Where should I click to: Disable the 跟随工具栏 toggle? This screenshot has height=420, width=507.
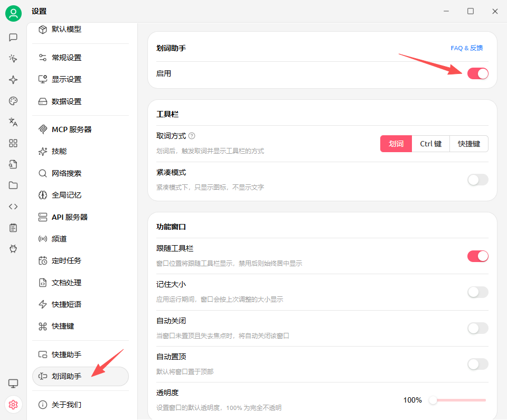click(477, 256)
